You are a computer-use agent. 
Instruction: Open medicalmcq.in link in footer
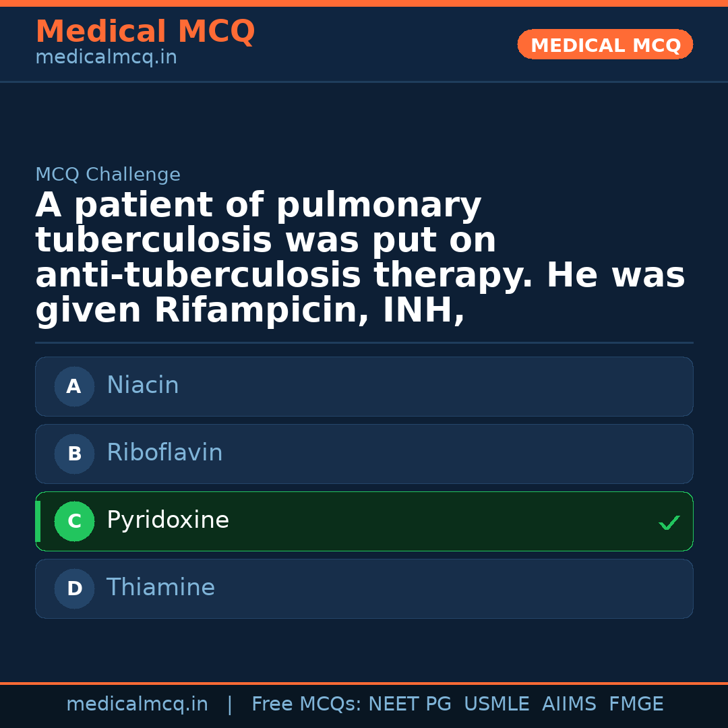pyautogui.click(x=137, y=704)
